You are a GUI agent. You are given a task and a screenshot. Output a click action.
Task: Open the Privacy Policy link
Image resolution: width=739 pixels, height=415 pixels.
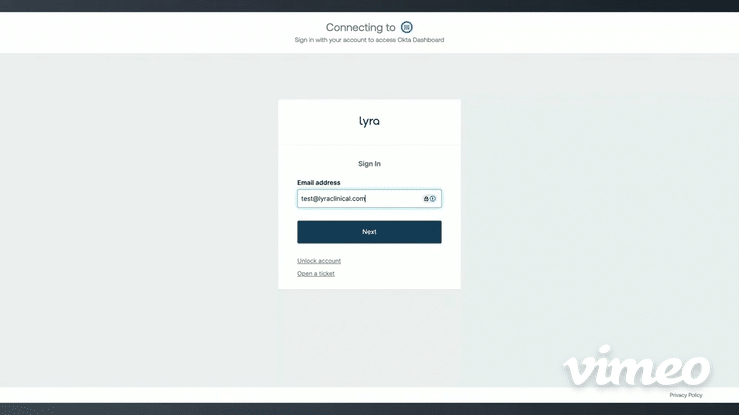tap(686, 395)
